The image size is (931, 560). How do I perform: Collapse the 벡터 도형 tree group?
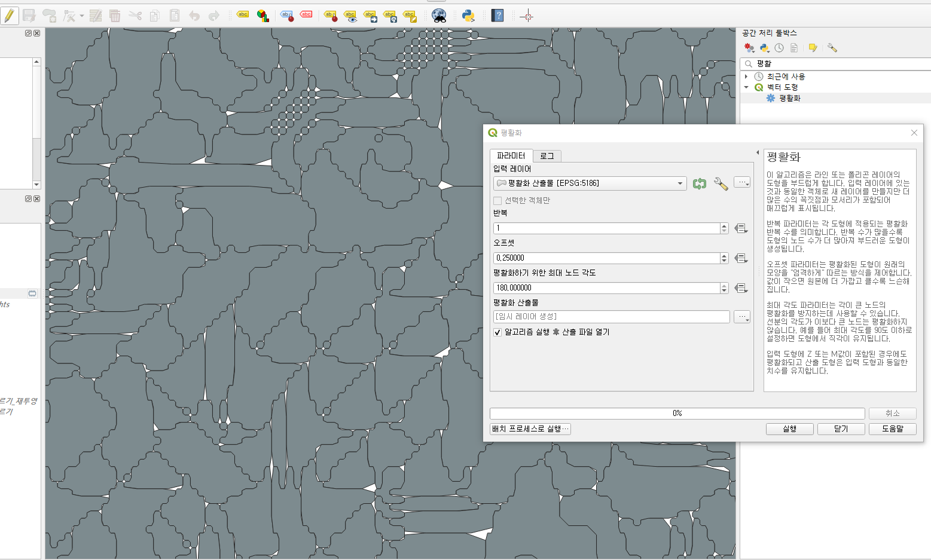pos(746,87)
